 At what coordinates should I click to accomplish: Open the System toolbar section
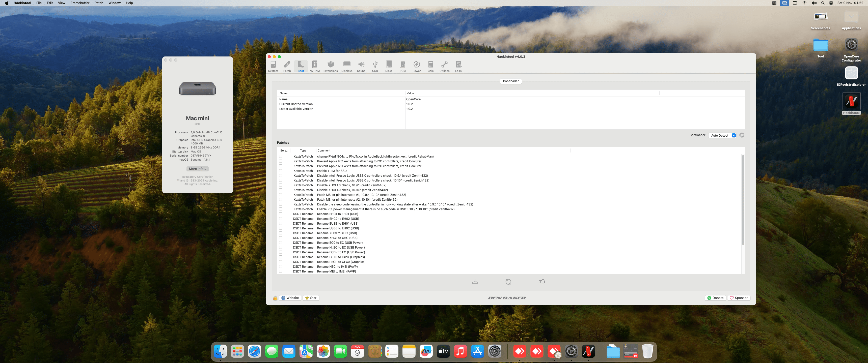(273, 66)
